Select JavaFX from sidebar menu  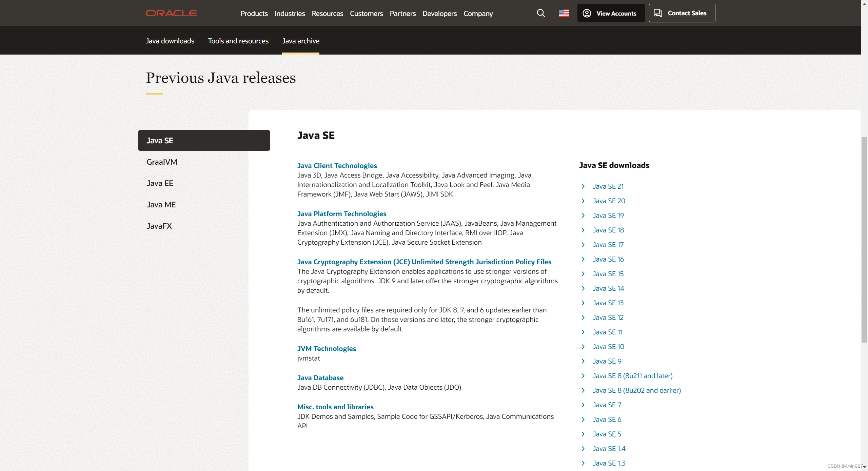pos(158,225)
